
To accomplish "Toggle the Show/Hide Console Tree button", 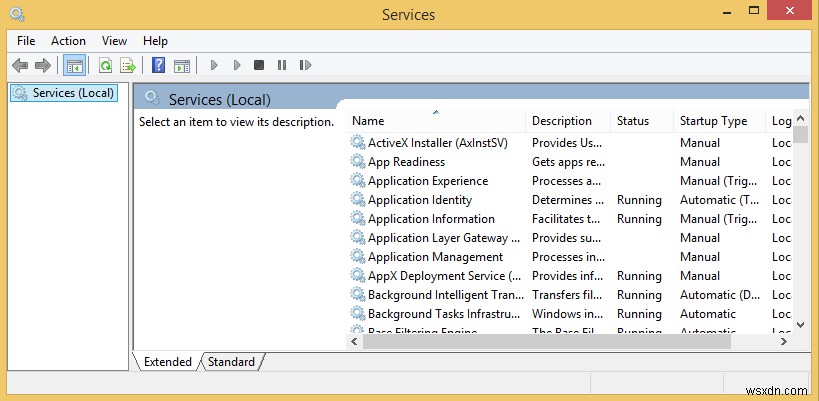I will click(x=74, y=66).
